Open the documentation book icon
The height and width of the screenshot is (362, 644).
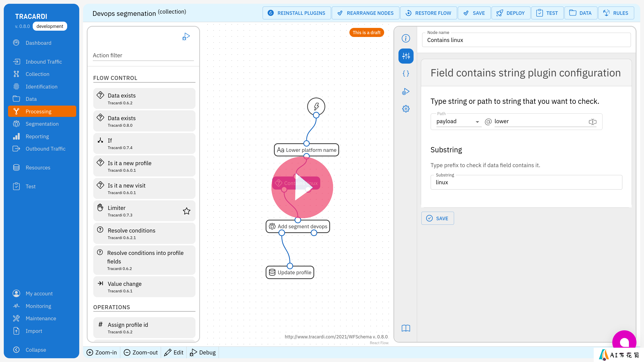click(x=406, y=328)
